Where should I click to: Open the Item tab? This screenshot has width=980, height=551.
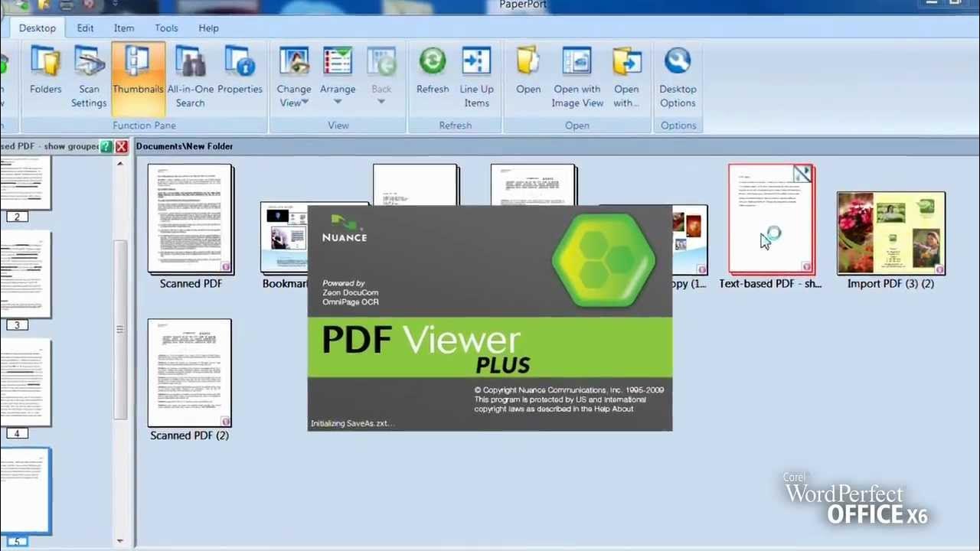pos(124,28)
